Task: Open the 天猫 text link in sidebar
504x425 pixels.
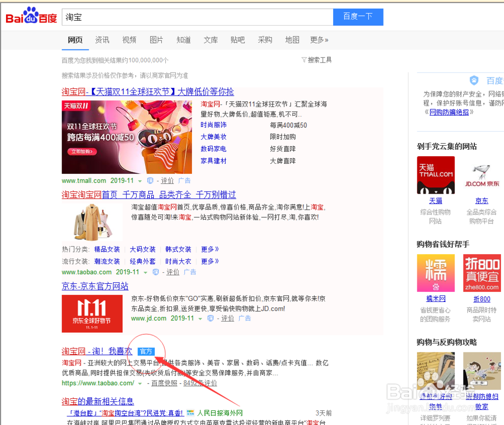Action: [x=435, y=201]
